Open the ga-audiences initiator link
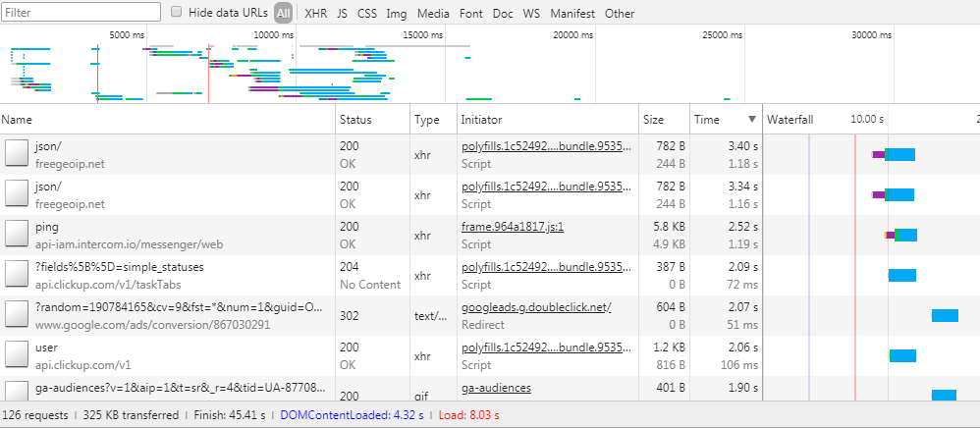This screenshot has height=428, width=980. click(496, 388)
